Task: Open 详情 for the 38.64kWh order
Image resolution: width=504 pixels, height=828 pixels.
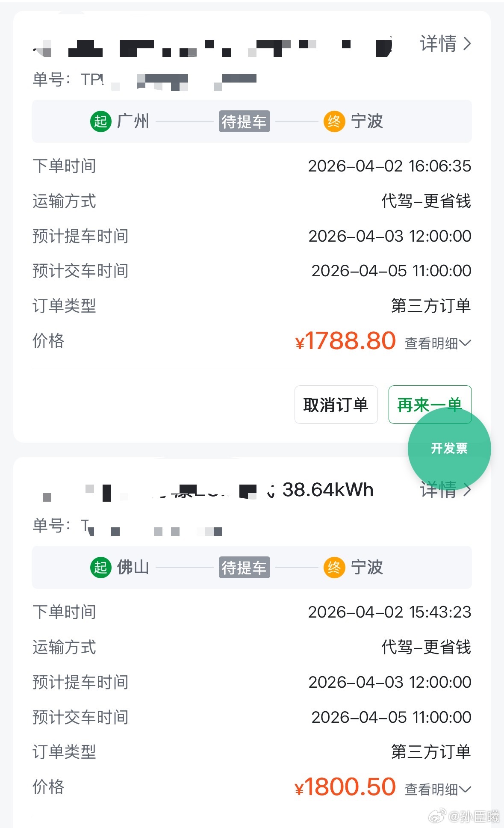Action: (445, 490)
